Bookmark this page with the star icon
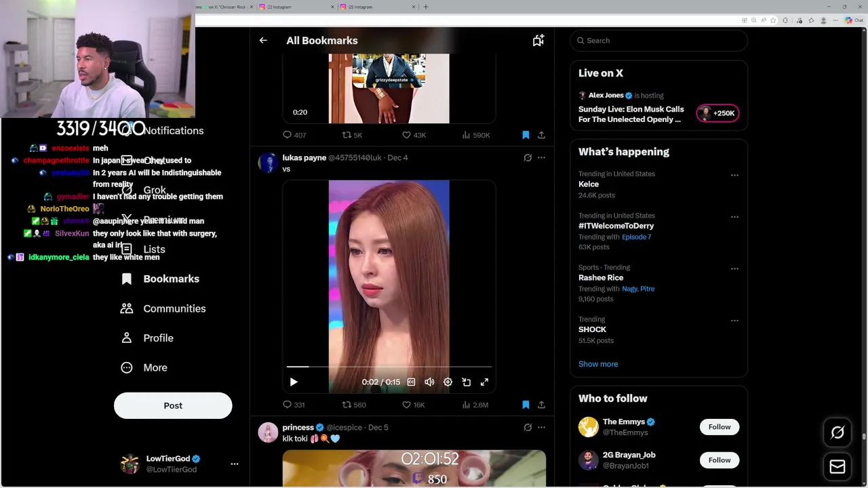868x488 pixels. click(772, 20)
